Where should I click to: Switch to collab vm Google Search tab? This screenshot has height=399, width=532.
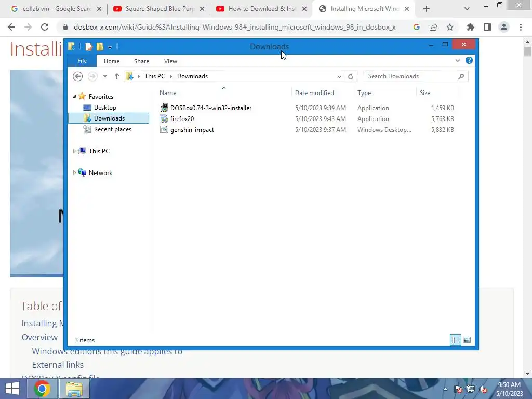(x=56, y=9)
